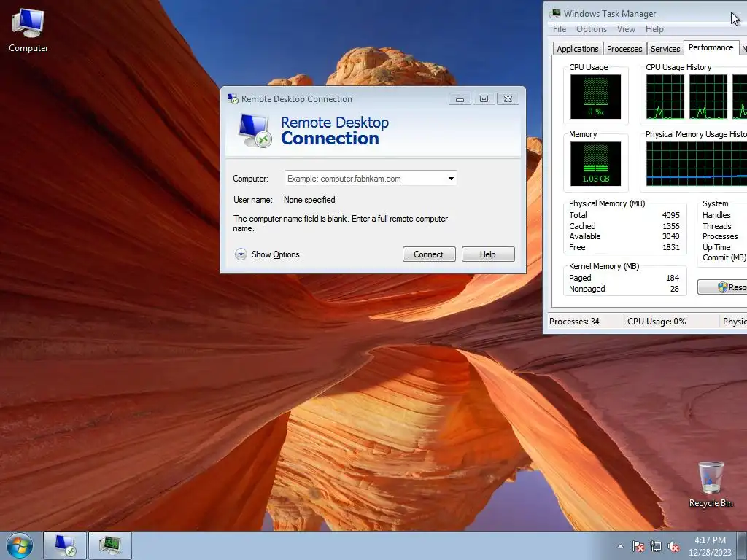Open the Computer desktop icon

click(x=28, y=31)
